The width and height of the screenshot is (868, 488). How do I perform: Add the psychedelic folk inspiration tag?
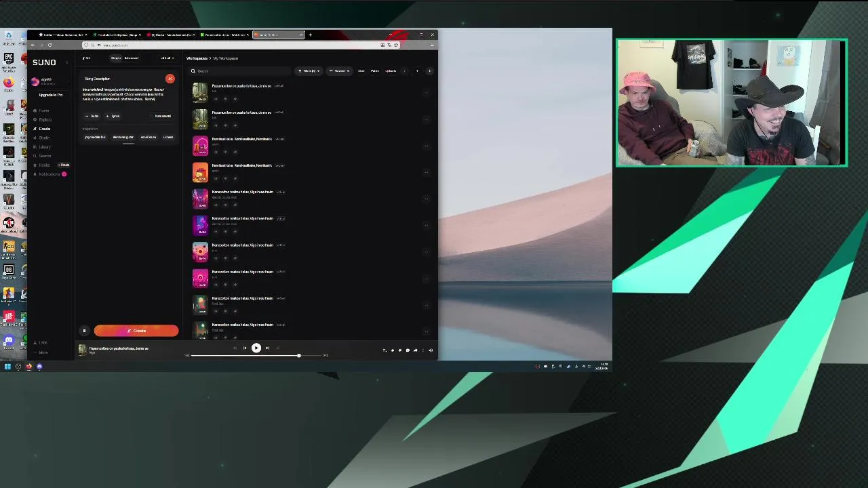(x=95, y=137)
